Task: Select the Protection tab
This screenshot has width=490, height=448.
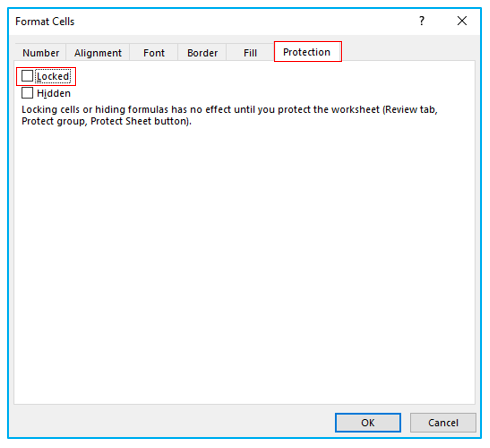Action: (307, 52)
